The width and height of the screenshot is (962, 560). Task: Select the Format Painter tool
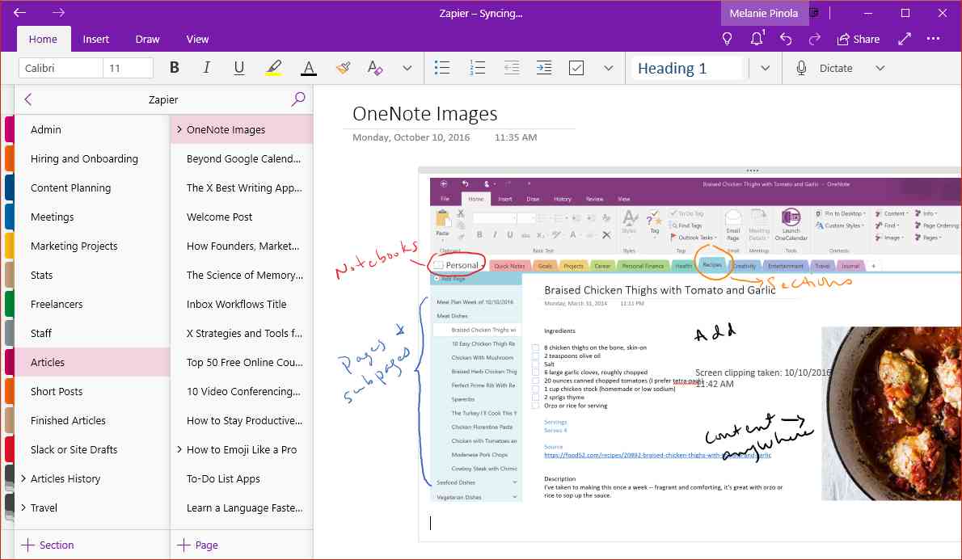click(343, 67)
